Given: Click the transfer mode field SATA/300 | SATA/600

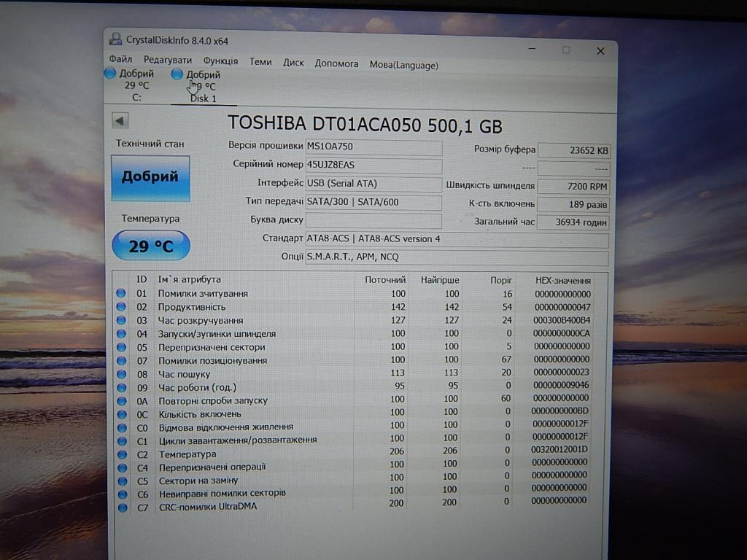Looking at the screenshot, I should (x=373, y=202).
